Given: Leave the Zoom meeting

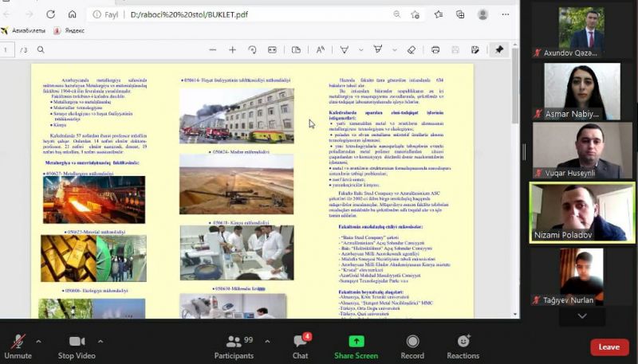Looking at the screenshot, I should [x=609, y=346].
